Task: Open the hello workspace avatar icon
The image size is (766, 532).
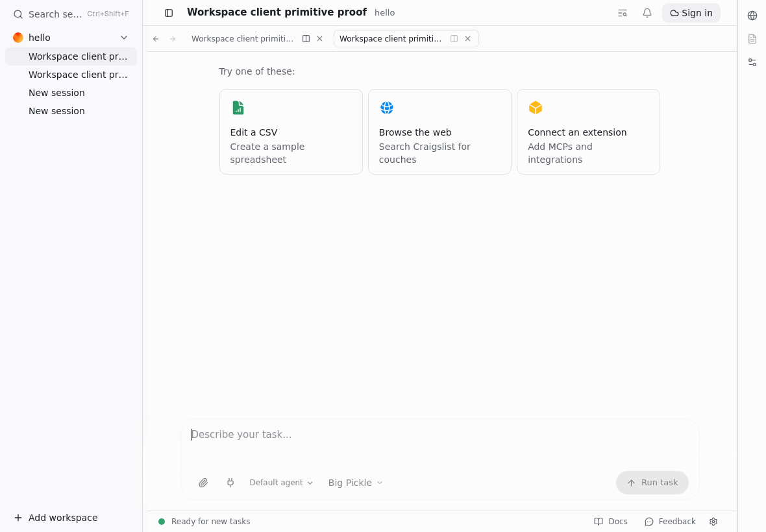Action: coord(18,38)
